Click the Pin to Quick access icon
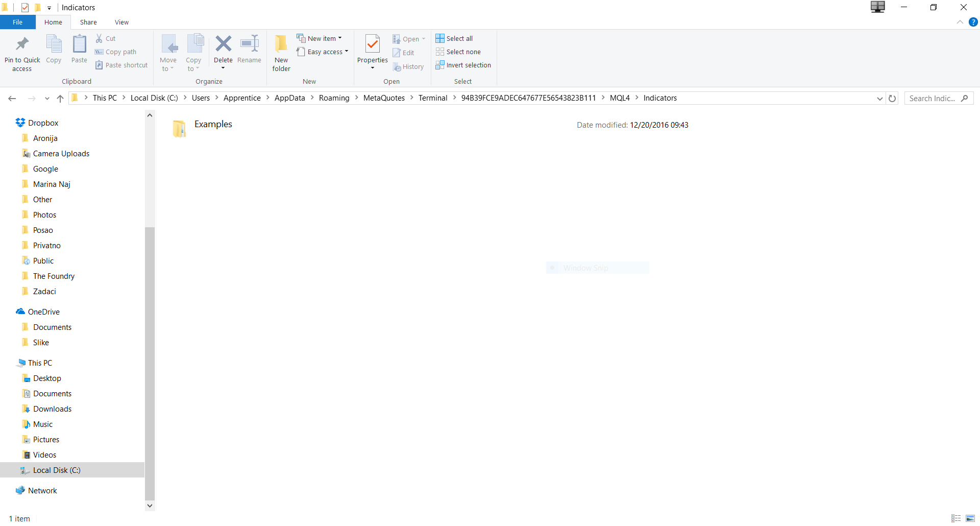The height and width of the screenshot is (526, 980). (22, 44)
